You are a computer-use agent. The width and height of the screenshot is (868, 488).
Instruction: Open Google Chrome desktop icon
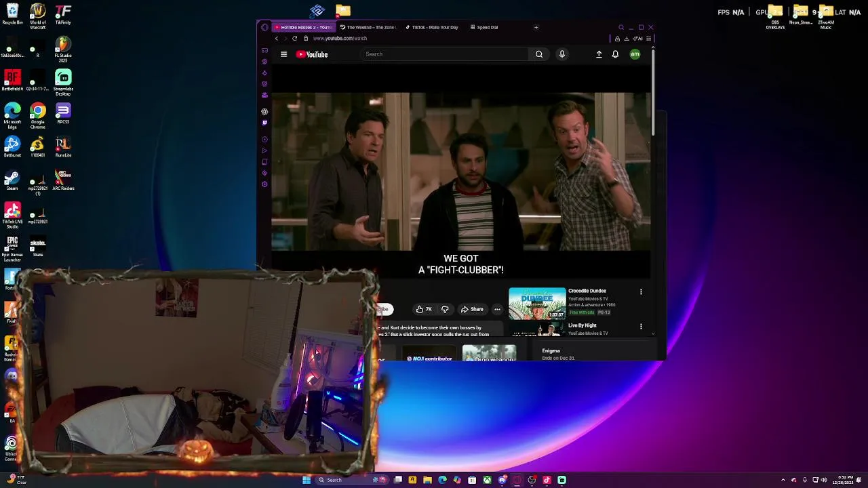pos(38,117)
